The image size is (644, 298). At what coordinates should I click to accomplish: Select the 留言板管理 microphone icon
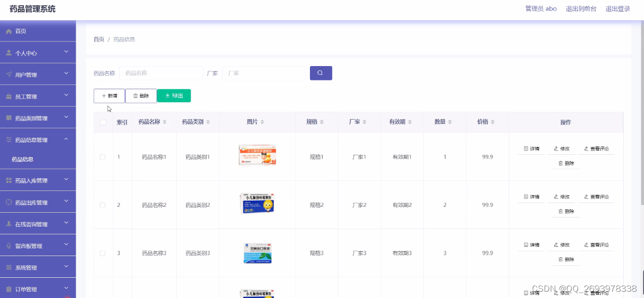coord(9,245)
